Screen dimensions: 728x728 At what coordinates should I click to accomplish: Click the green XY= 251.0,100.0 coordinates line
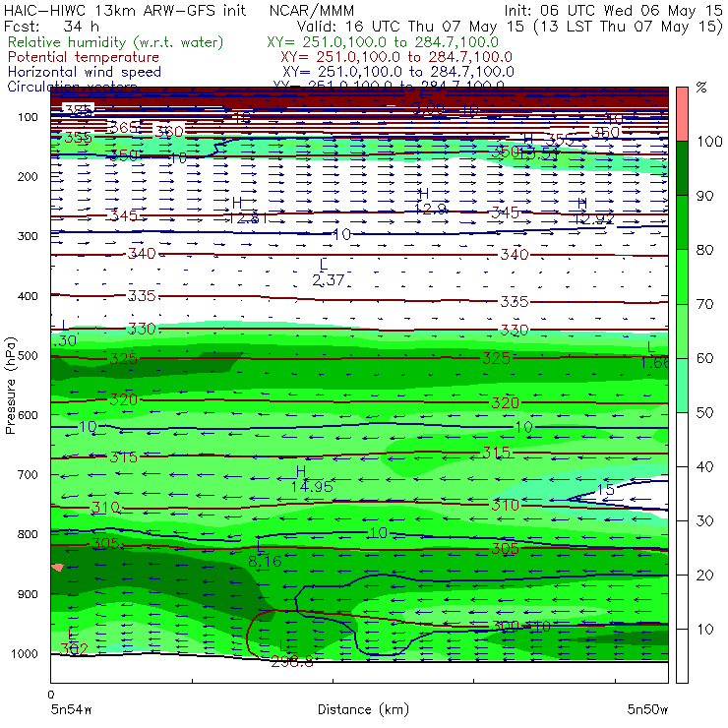[383, 42]
